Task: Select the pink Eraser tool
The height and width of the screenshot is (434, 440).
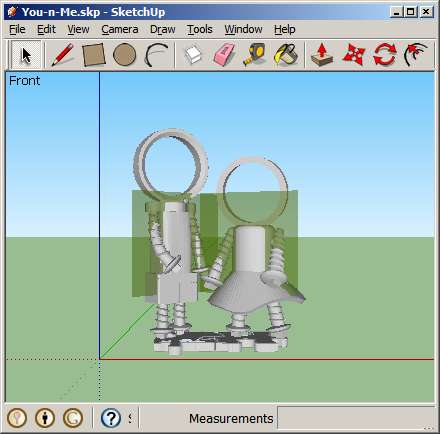Action: [x=224, y=55]
